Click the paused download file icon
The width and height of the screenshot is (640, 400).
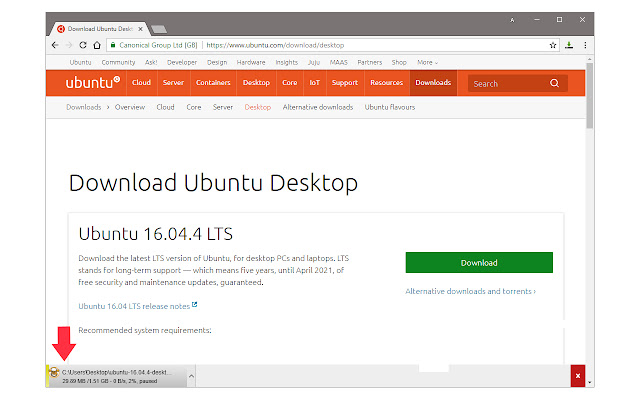click(x=54, y=372)
